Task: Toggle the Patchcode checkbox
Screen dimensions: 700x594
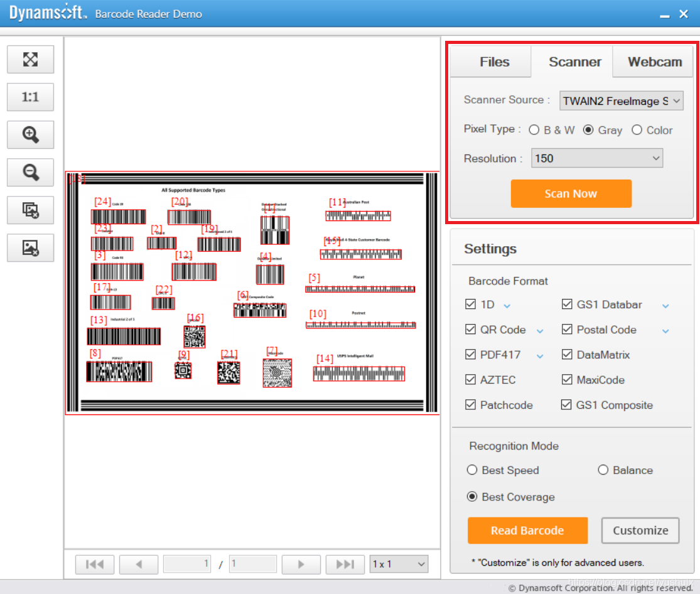Action: point(470,404)
